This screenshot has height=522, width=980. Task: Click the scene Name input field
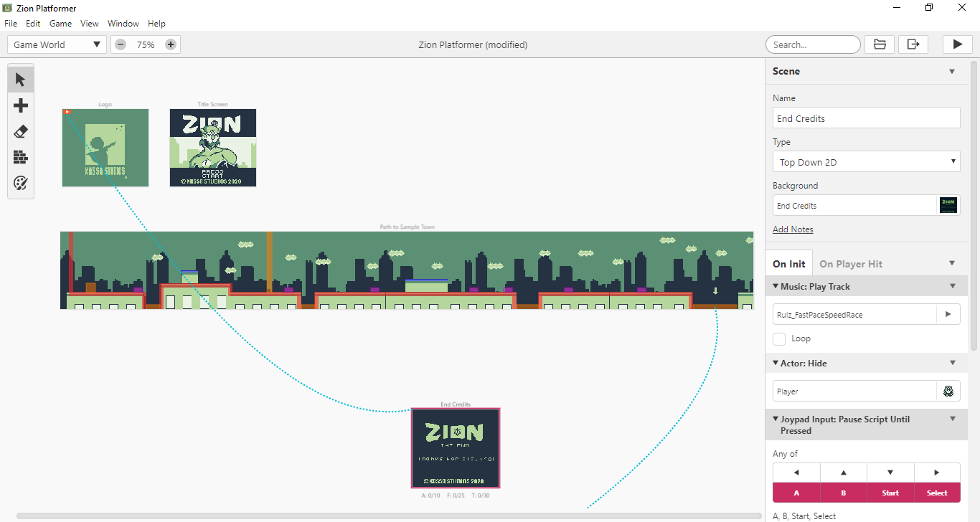[x=867, y=118]
